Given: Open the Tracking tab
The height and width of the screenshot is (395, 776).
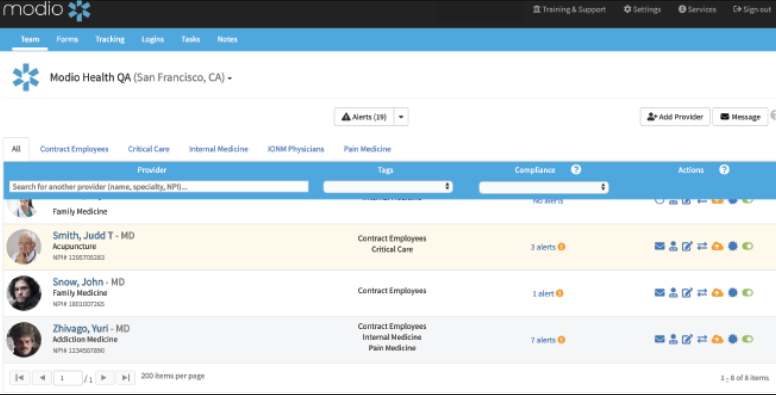Looking at the screenshot, I should point(110,39).
